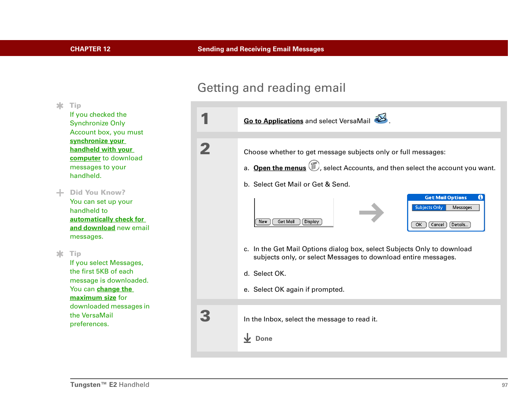532x411 pixels.
Task: Click the Details... button
Action: (x=460, y=225)
